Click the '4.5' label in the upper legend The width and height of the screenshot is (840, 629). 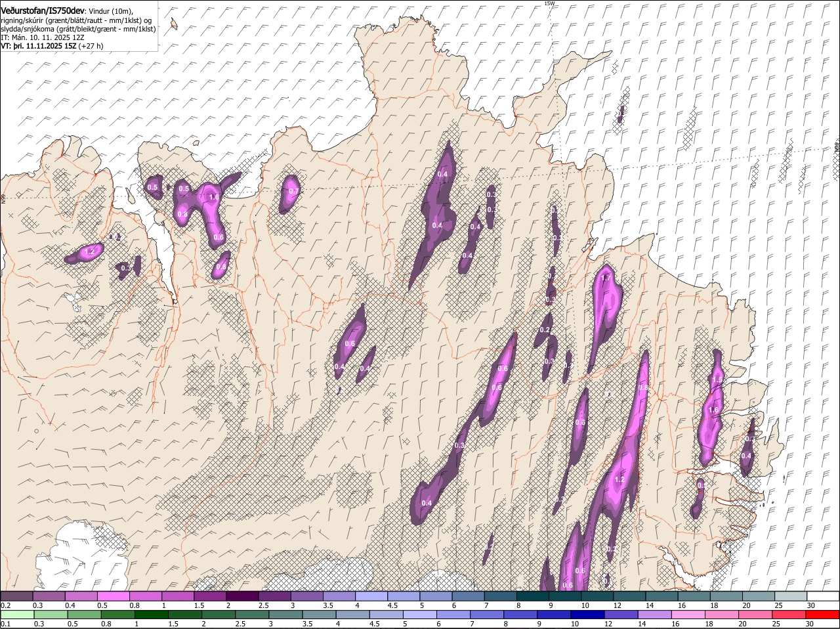click(x=392, y=605)
